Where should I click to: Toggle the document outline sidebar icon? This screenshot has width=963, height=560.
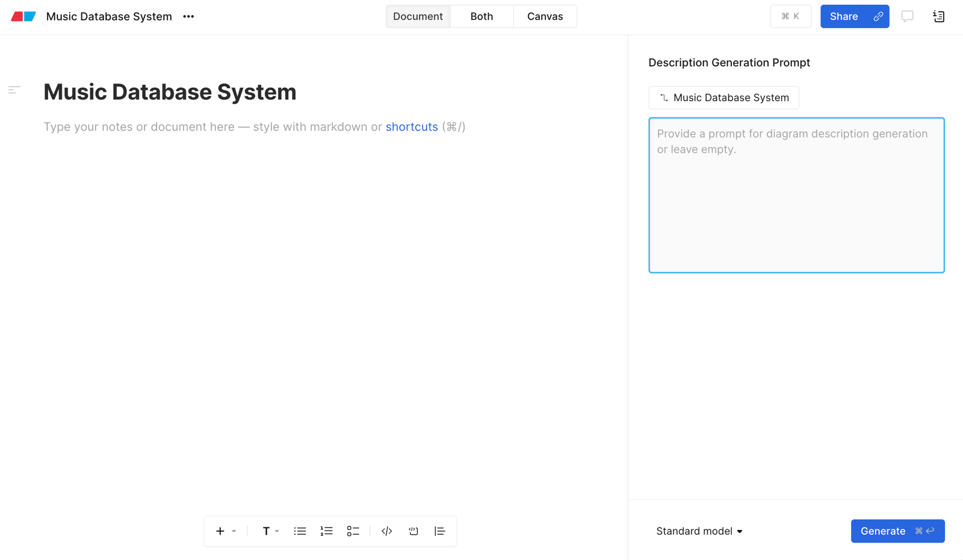(x=14, y=90)
